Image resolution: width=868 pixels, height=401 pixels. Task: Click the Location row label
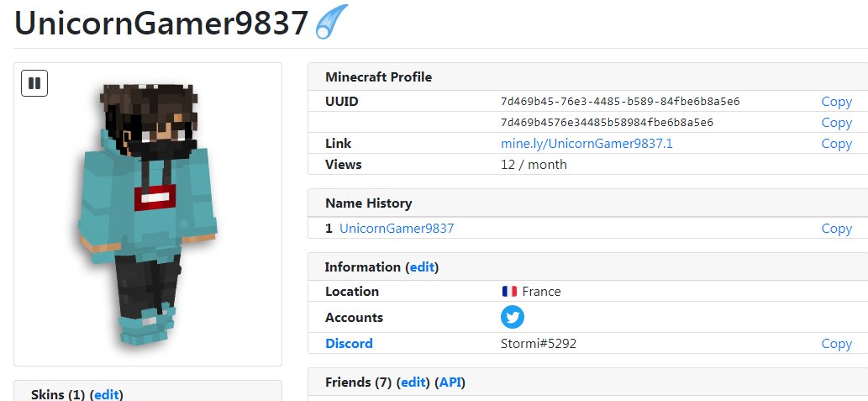(x=352, y=292)
